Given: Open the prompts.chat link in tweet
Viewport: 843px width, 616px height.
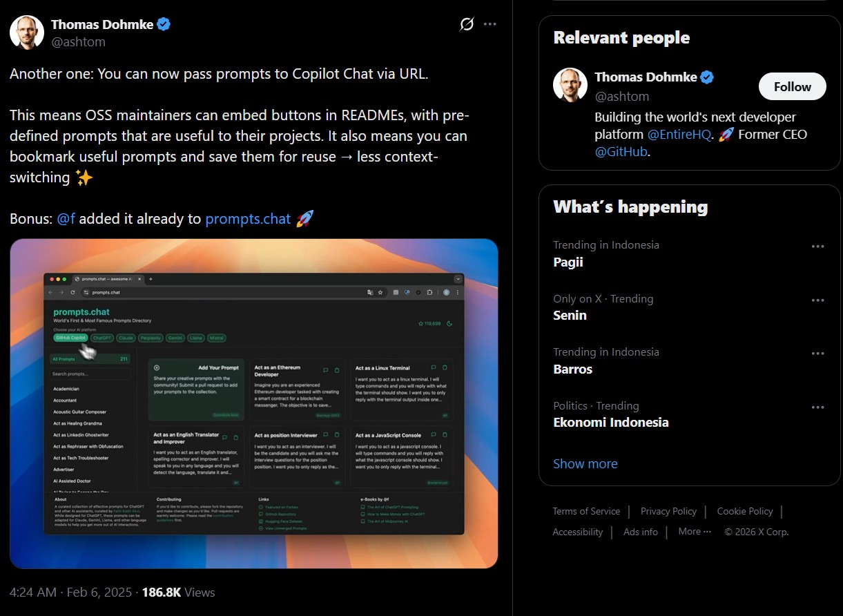Looking at the screenshot, I should 248,219.
